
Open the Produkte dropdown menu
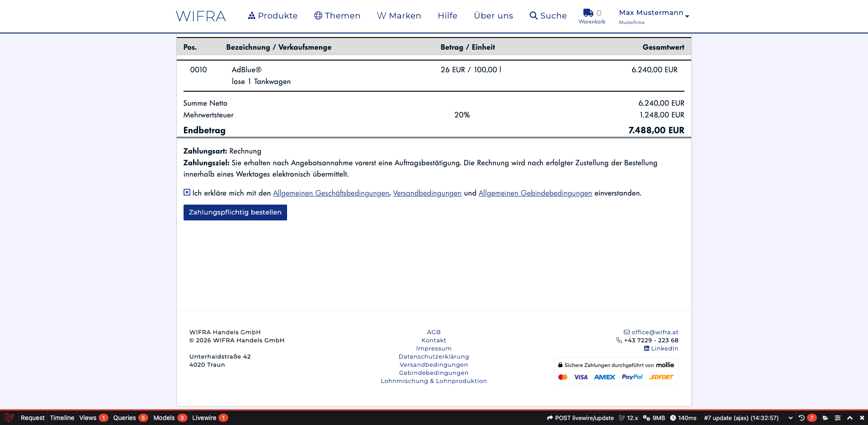pos(273,15)
